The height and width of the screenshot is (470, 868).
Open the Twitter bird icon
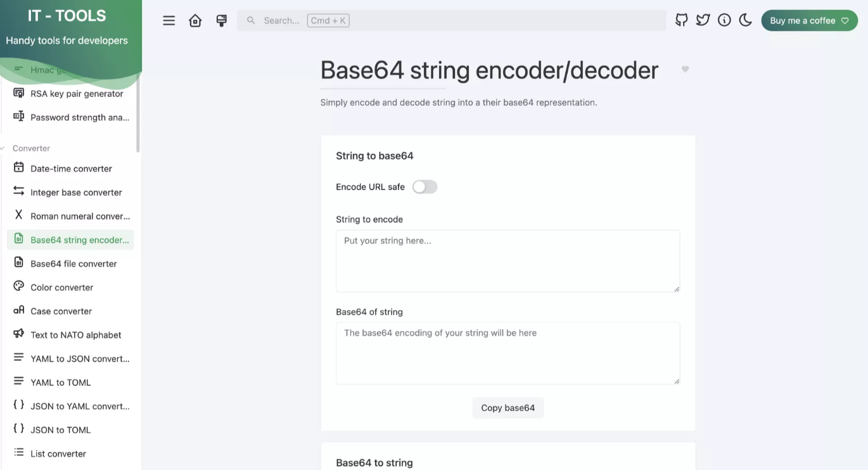point(703,20)
